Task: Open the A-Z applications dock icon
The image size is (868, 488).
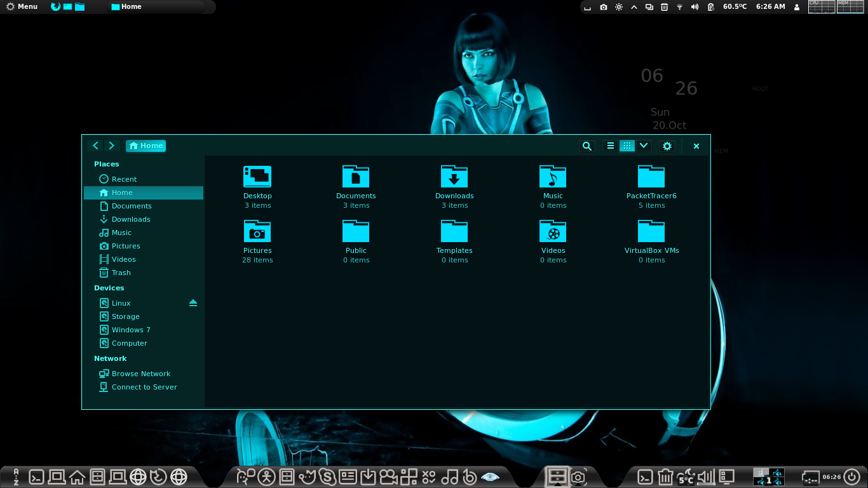Action: [x=16, y=477]
